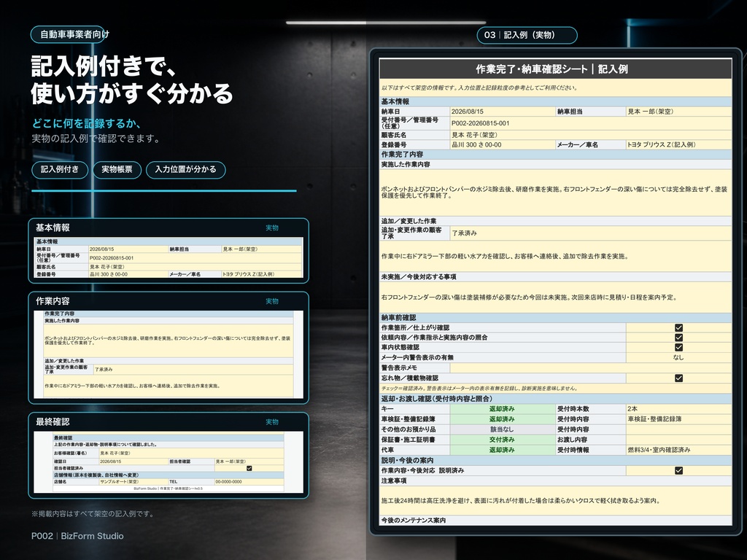
Task: Click キー row 返却済み status cell
Action: point(503,409)
